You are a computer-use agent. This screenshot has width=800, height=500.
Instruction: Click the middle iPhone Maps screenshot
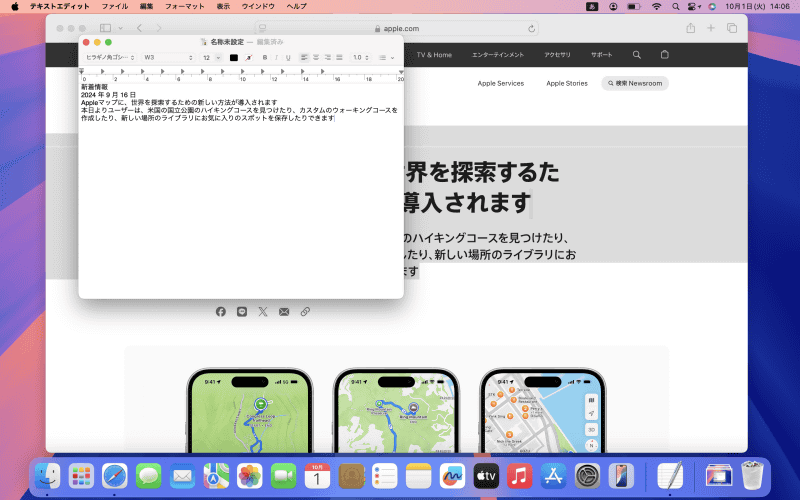(x=396, y=411)
